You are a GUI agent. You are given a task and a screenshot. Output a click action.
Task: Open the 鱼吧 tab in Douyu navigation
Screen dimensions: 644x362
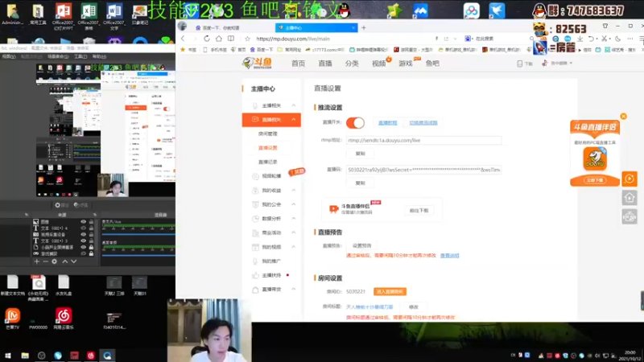tap(432, 64)
